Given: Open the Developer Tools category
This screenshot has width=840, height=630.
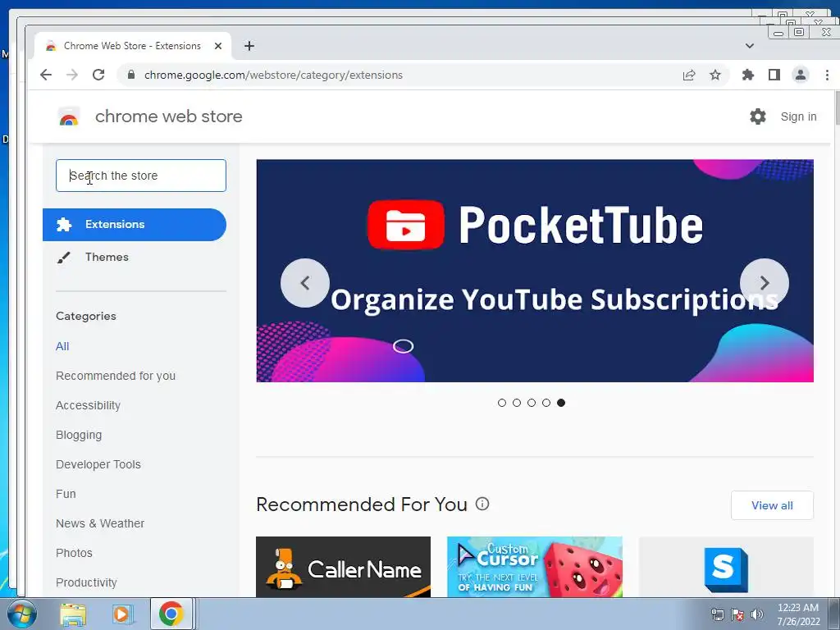Looking at the screenshot, I should pyautogui.click(x=98, y=464).
